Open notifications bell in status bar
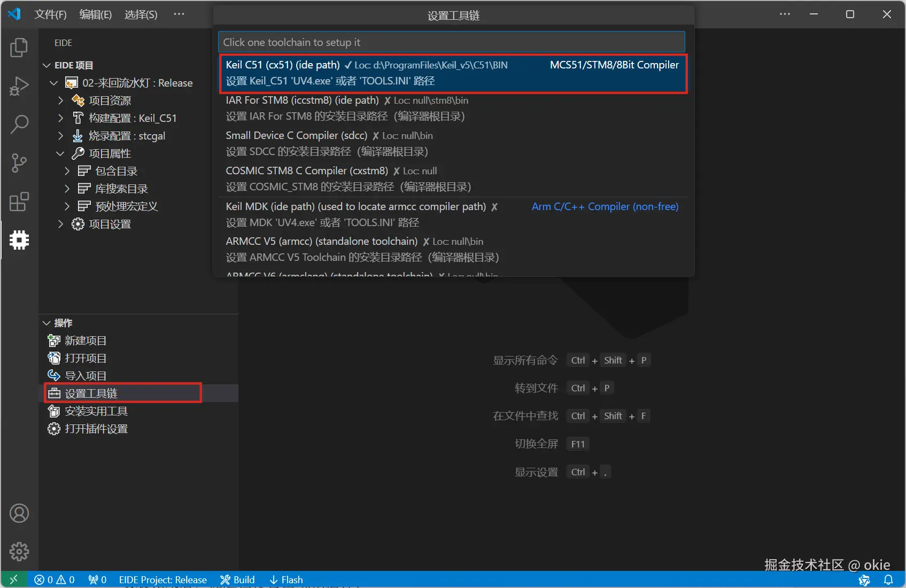 888,579
